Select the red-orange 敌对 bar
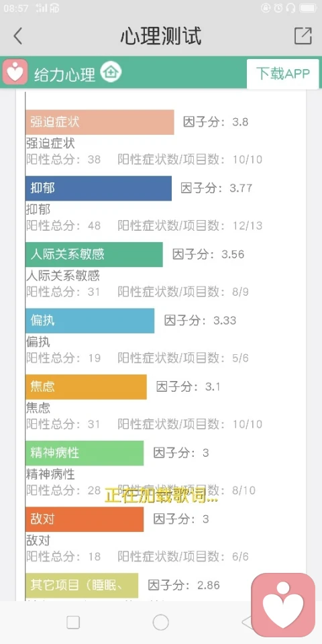This screenshot has height=644, width=322. tap(85, 519)
